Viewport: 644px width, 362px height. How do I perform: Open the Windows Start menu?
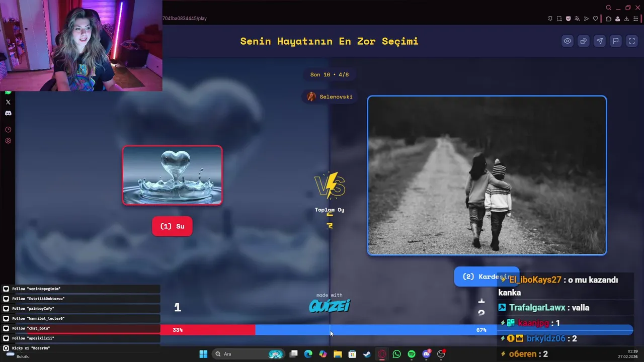click(x=203, y=354)
